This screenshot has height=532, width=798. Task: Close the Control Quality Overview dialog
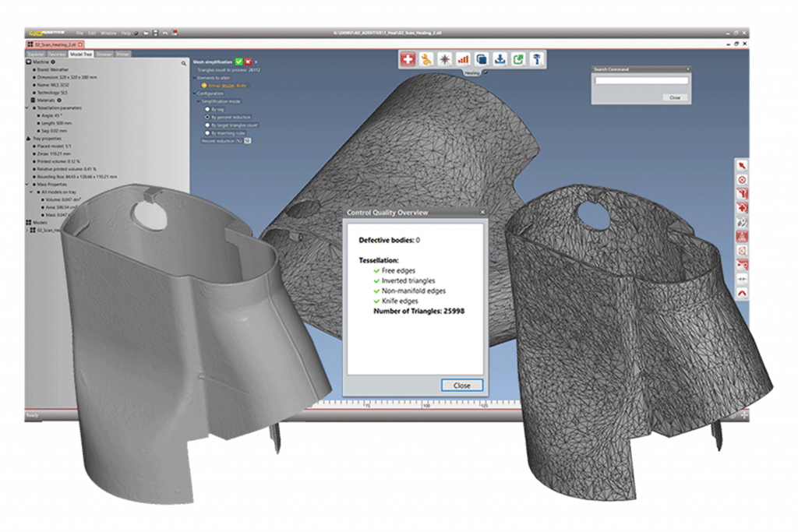pos(461,385)
